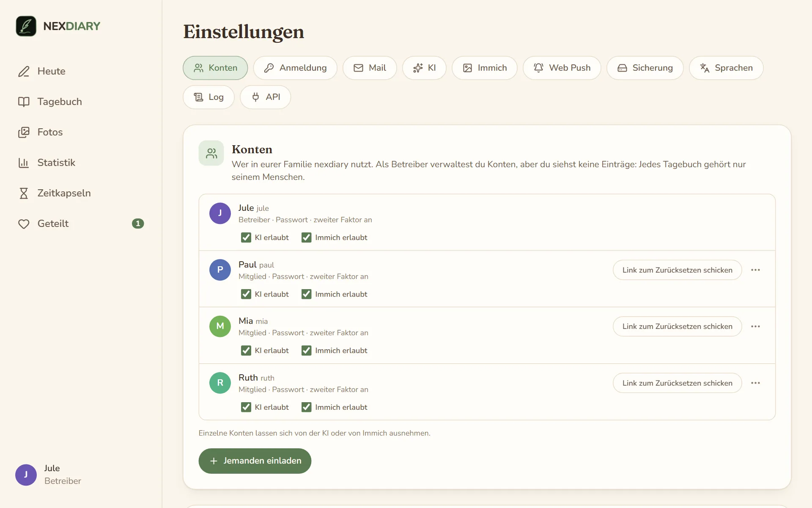This screenshot has width=812, height=508.
Task: Click the translate icon on the Sprachen tab
Action: click(705, 68)
